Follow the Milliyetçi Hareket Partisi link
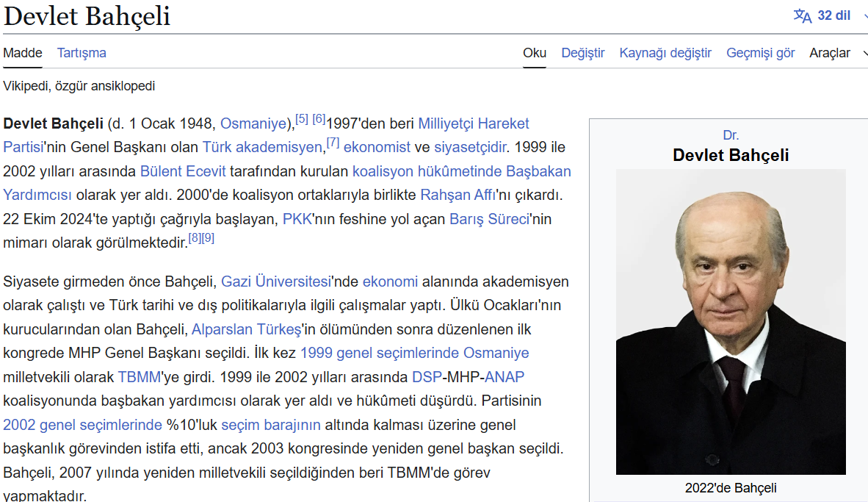This screenshot has height=502, width=868. click(x=474, y=123)
